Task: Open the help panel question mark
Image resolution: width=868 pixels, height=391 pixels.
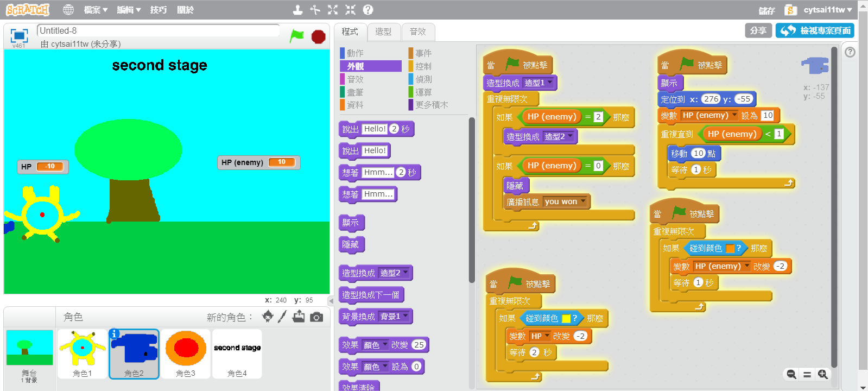Action: point(850,52)
